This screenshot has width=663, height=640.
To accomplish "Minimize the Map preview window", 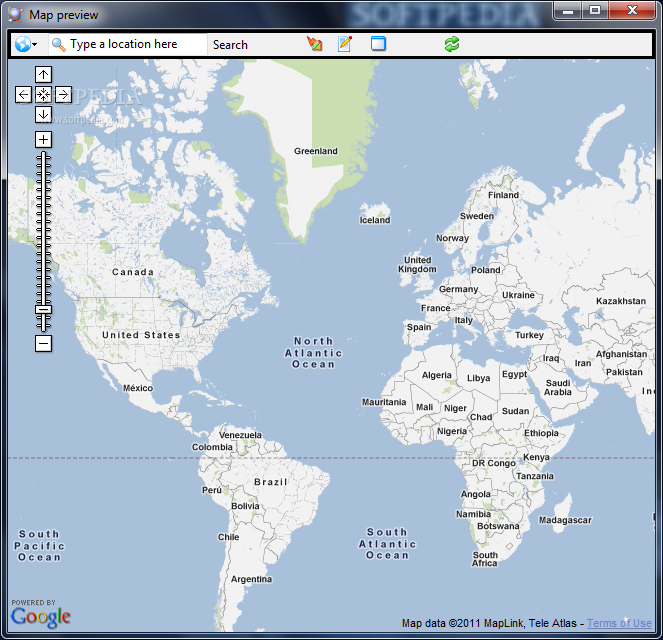I will [568, 10].
